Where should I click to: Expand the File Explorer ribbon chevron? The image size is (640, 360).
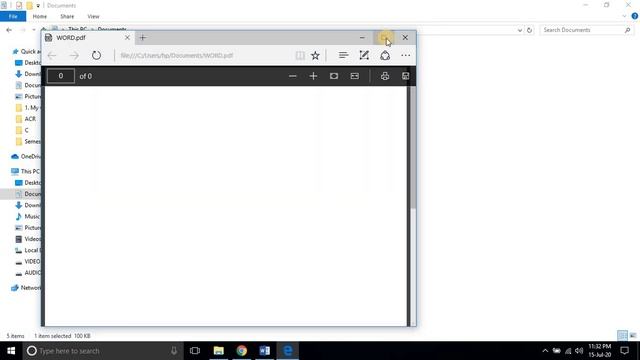pos(624,16)
